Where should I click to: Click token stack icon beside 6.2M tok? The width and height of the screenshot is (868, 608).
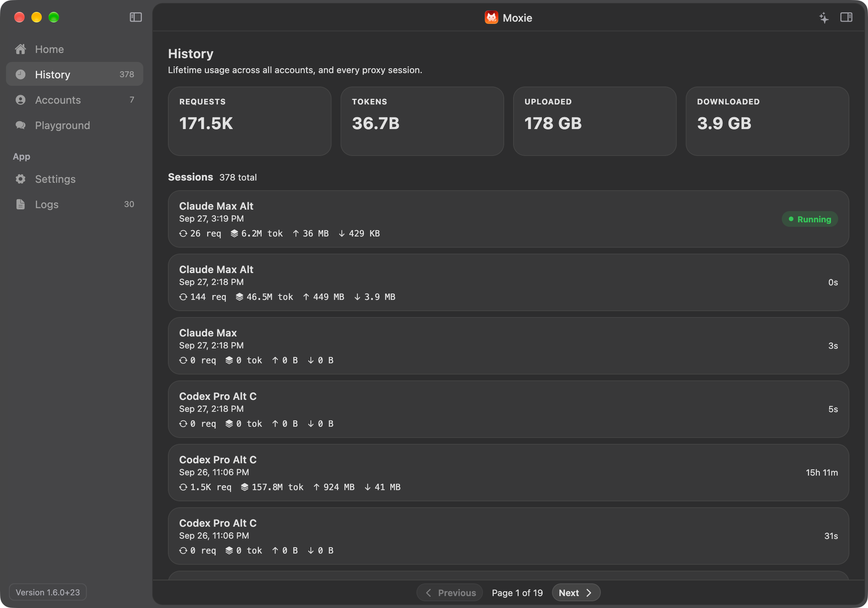234,234
